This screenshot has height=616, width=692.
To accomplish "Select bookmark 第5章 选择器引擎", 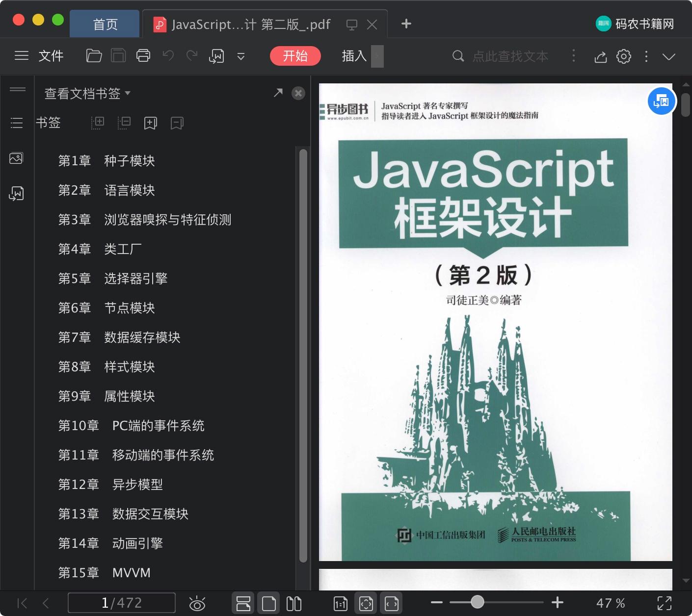I will (x=113, y=279).
